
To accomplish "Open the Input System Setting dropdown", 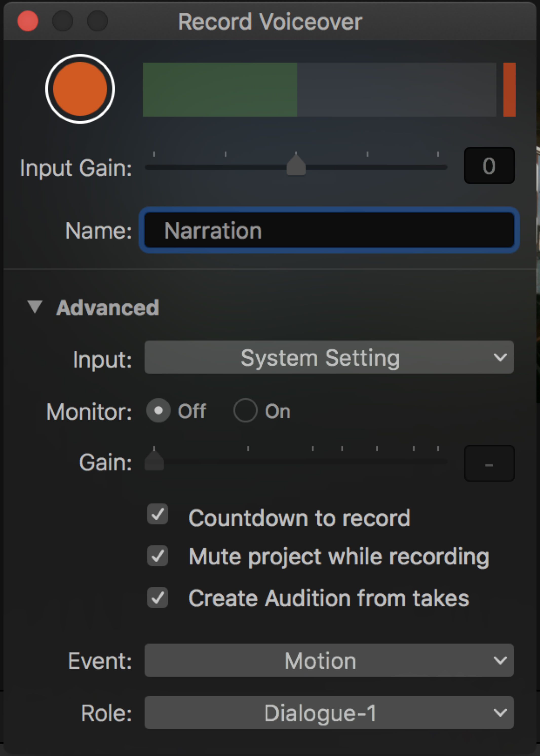I will click(329, 357).
